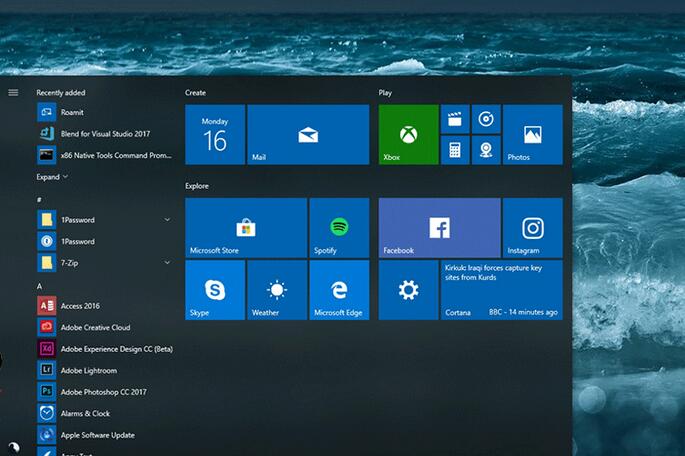Viewport: 685px width, 456px height.
Task: Click the Settings gear tile
Action: tap(408, 290)
